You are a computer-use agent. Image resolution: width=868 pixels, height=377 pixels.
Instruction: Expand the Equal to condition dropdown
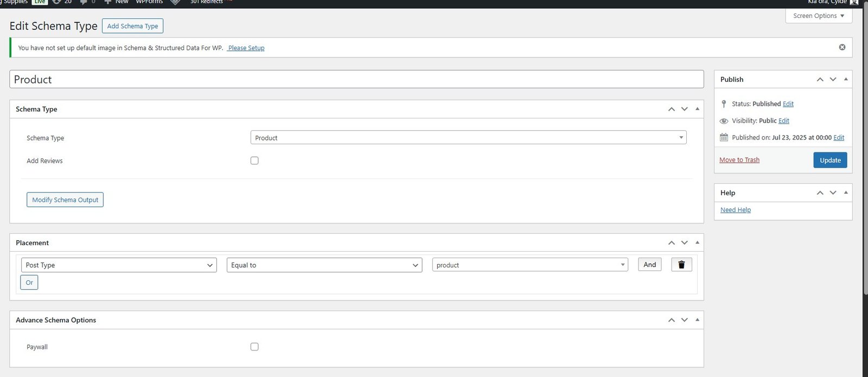324,265
